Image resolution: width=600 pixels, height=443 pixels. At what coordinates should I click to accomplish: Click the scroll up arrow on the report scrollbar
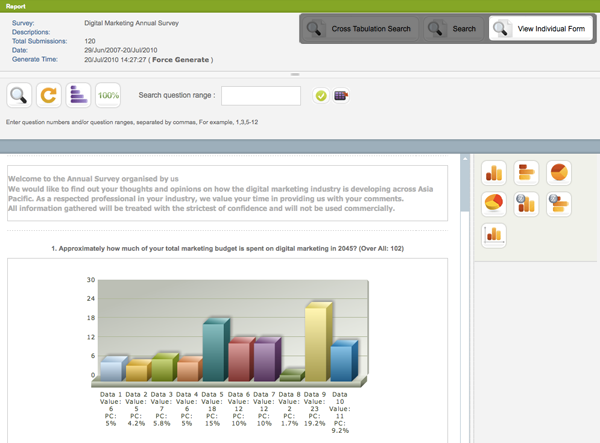click(465, 160)
